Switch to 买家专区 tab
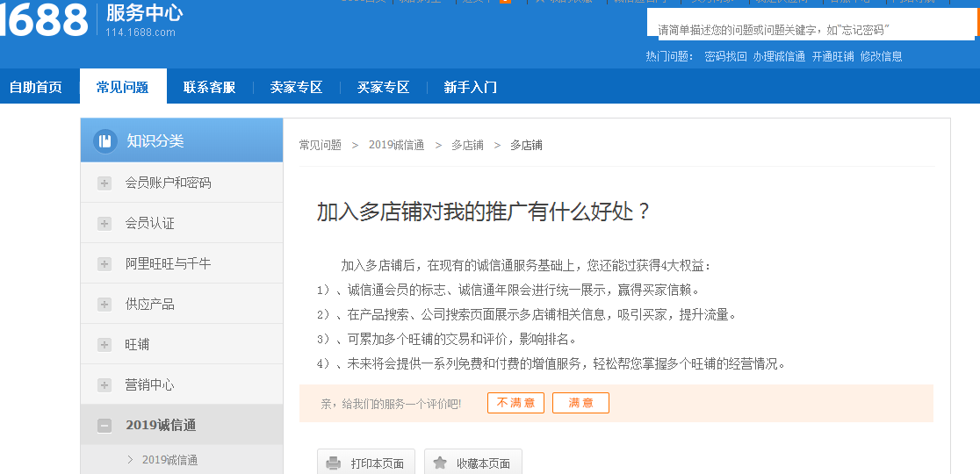The width and height of the screenshot is (980, 474). (x=383, y=88)
